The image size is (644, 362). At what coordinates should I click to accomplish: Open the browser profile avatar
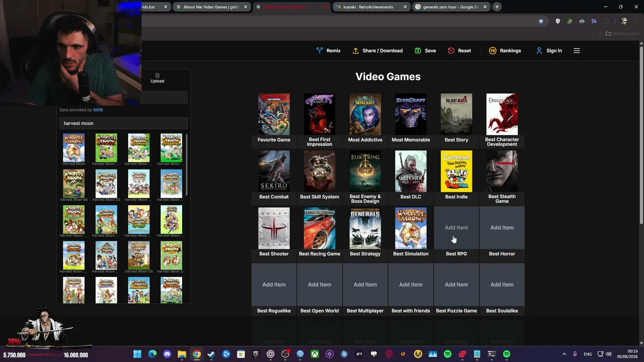pos(624,21)
